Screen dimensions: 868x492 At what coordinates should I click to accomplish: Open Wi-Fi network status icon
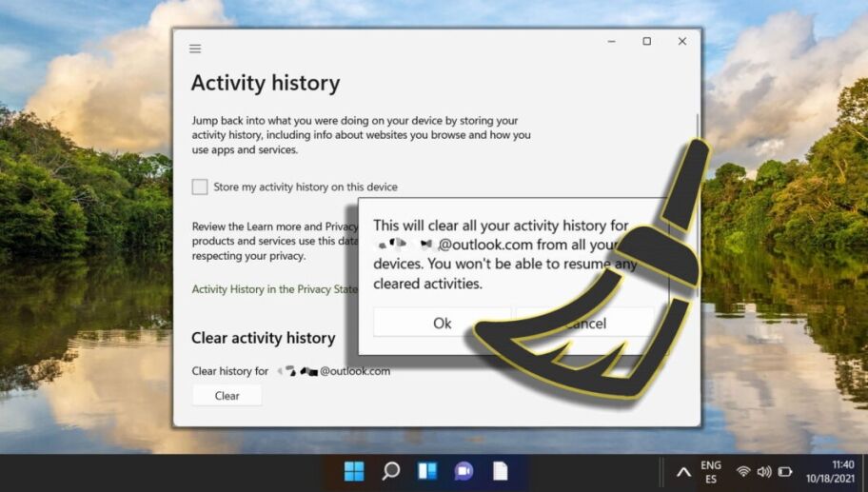[743, 471]
